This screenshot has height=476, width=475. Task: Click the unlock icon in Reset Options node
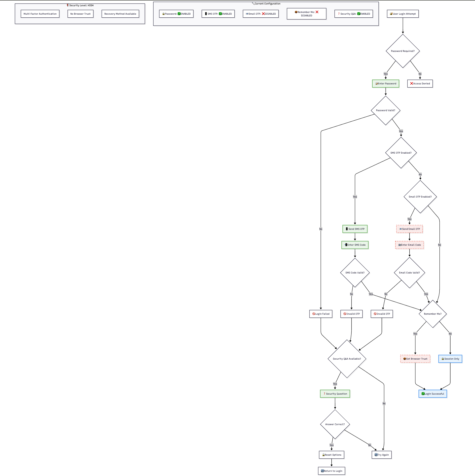pyautogui.click(x=323, y=455)
